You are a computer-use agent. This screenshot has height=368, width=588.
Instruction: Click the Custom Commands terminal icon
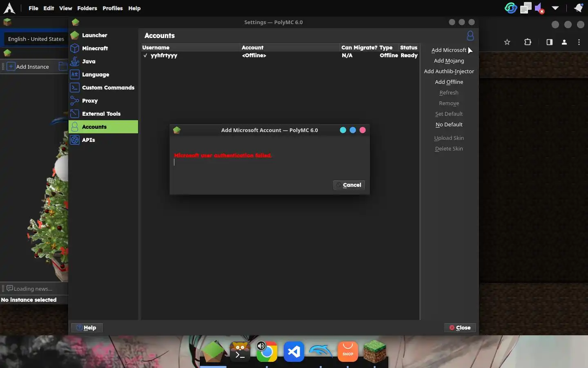(75, 88)
